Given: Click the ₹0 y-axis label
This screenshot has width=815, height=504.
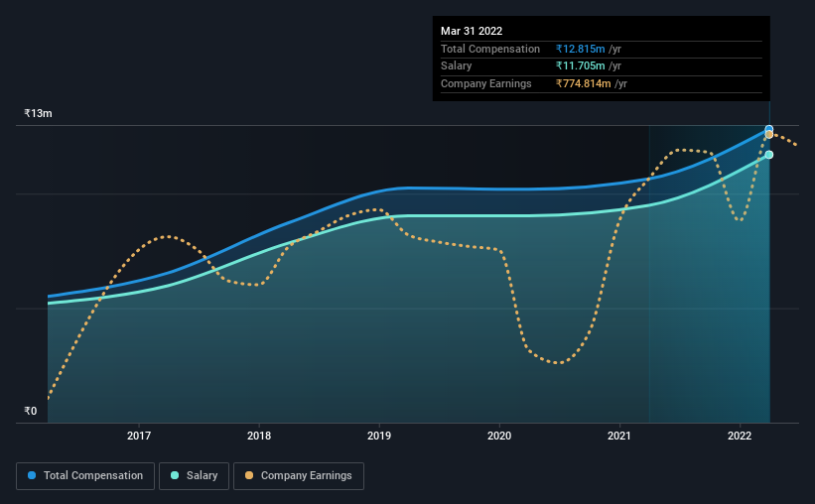Looking at the screenshot, I should [x=31, y=411].
